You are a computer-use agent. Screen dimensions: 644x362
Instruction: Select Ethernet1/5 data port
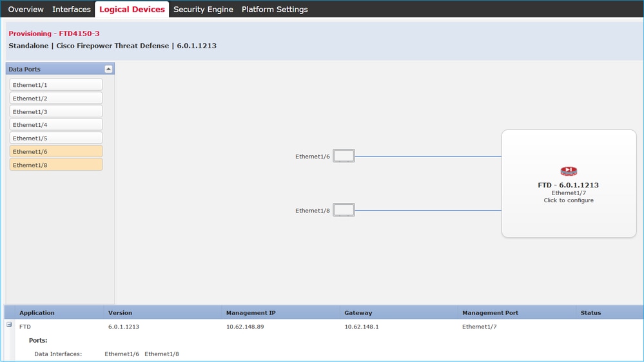pyautogui.click(x=56, y=138)
